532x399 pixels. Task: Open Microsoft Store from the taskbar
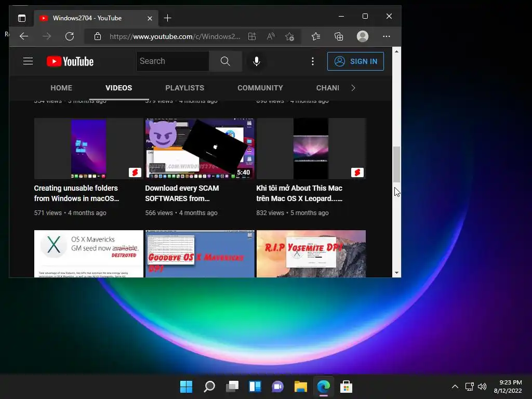pyautogui.click(x=346, y=387)
